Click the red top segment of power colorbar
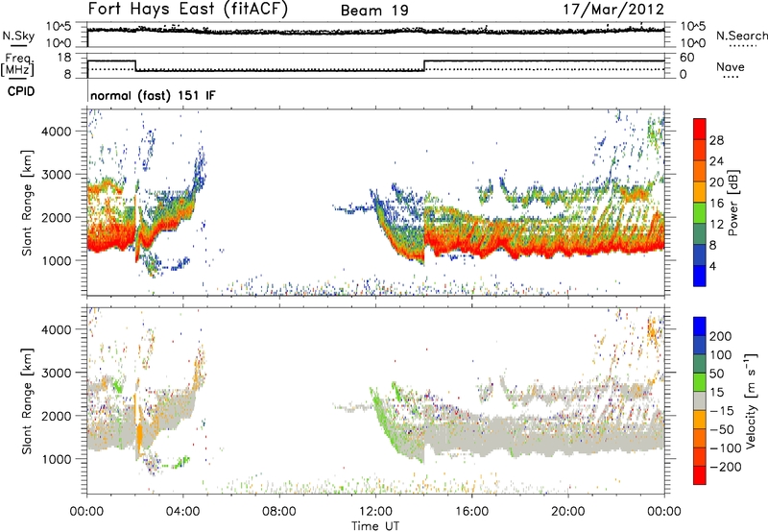Screen dimensions: 768x532 point(700,129)
